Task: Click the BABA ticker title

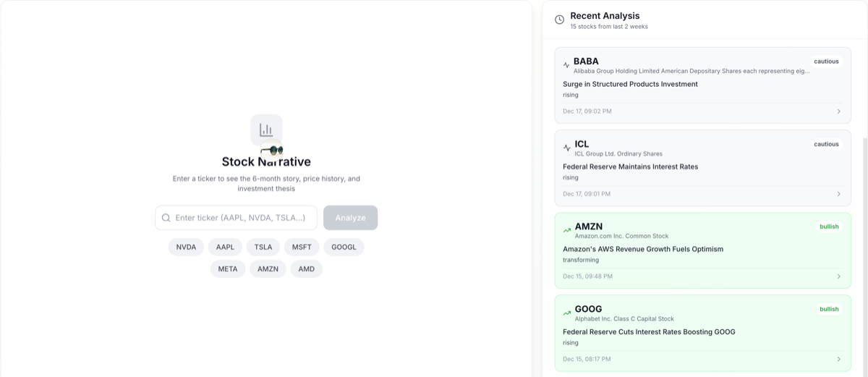Action: point(586,62)
